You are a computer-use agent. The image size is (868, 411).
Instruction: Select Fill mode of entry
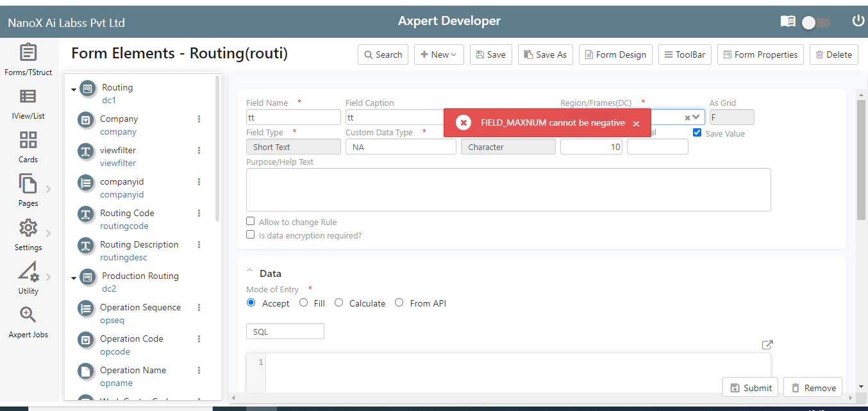point(303,303)
